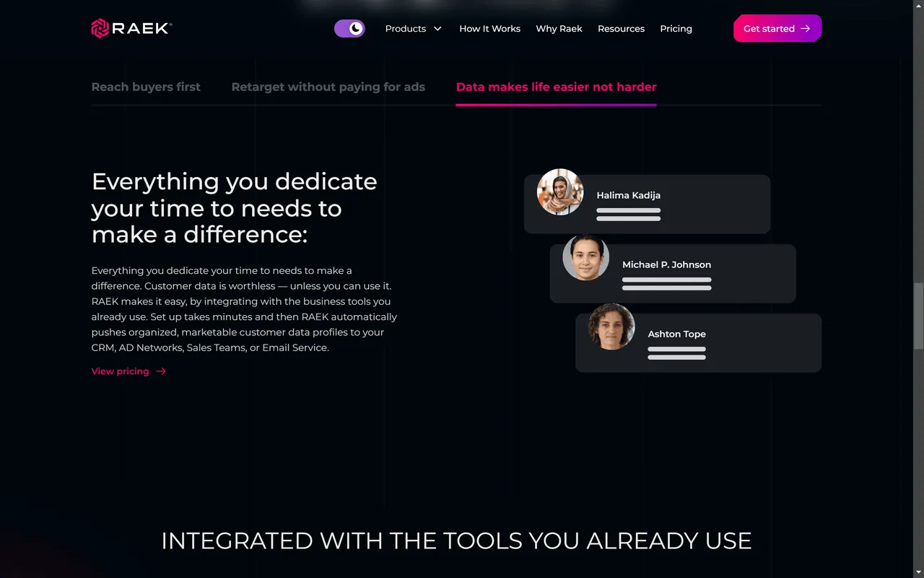924x578 pixels.
Task: Navigate to Pricing in the top menu
Action: pyautogui.click(x=676, y=29)
